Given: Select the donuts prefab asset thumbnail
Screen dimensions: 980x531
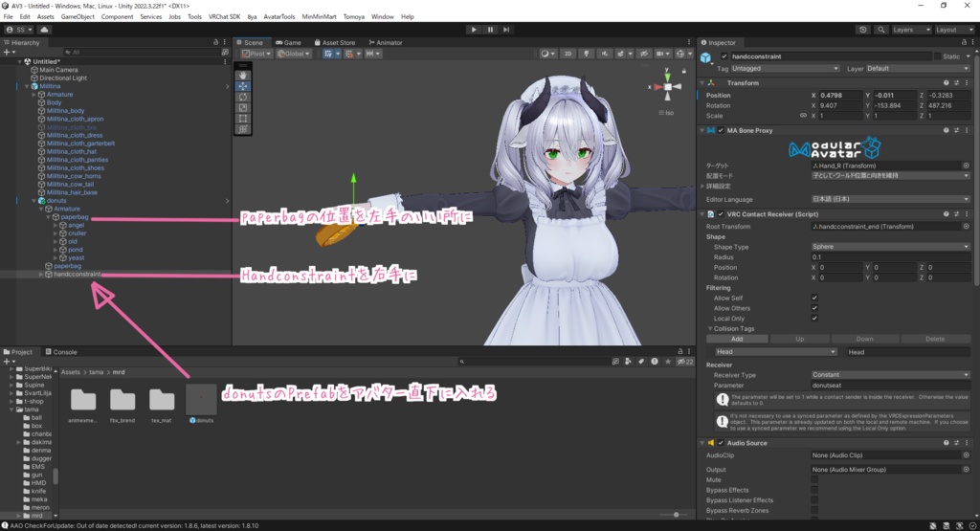Looking at the screenshot, I should pyautogui.click(x=201, y=400).
